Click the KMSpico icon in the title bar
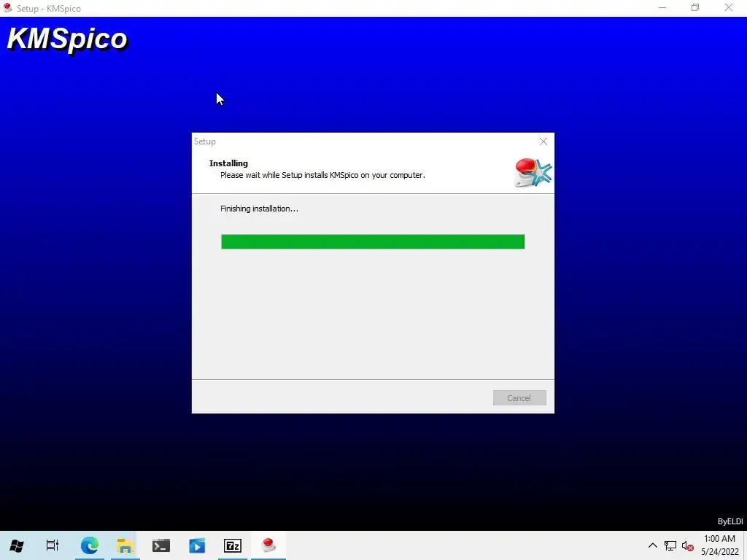The width and height of the screenshot is (747, 560). coord(7,8)
